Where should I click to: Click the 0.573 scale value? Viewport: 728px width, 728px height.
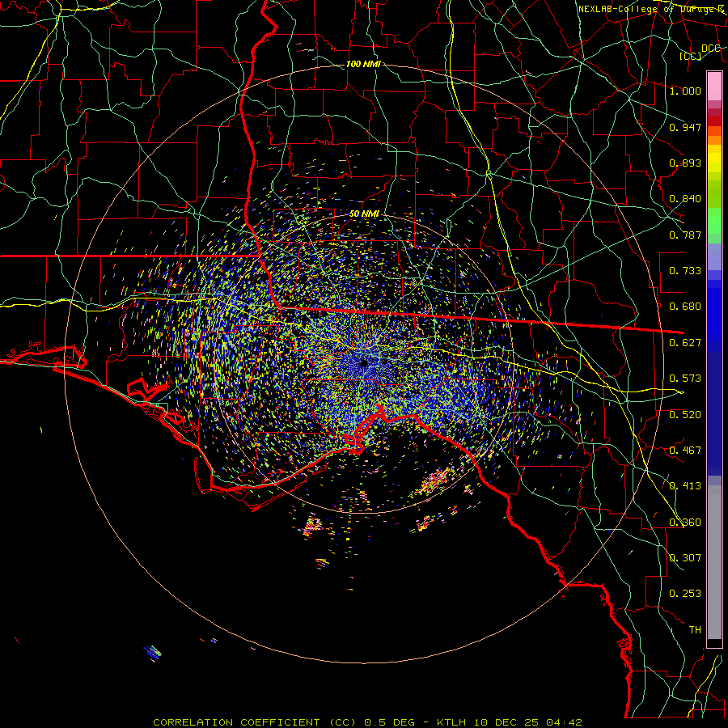685,379
